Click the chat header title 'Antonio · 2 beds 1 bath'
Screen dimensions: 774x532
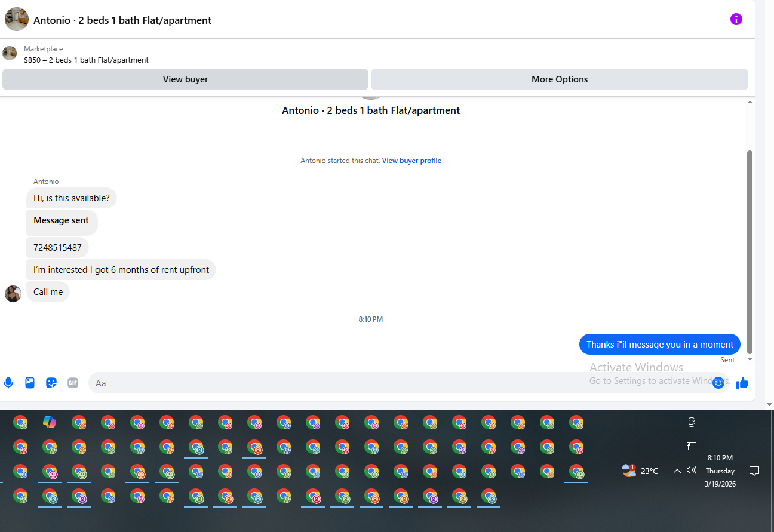122,20
